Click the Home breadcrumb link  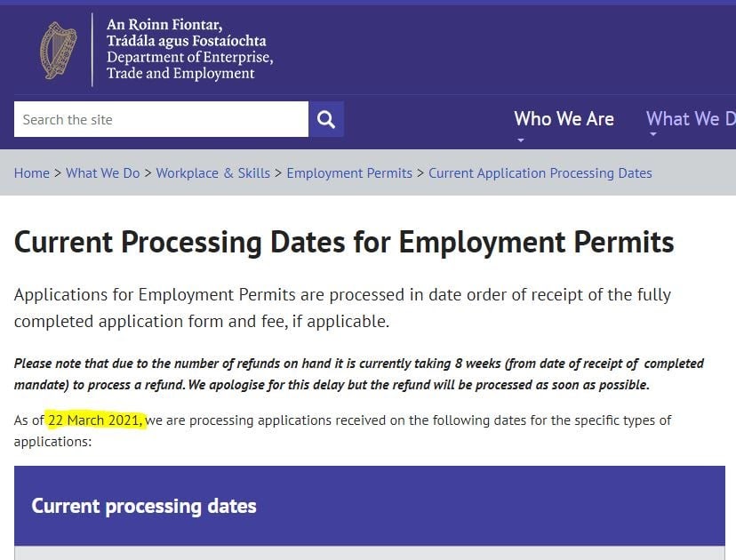click(32, 172)
